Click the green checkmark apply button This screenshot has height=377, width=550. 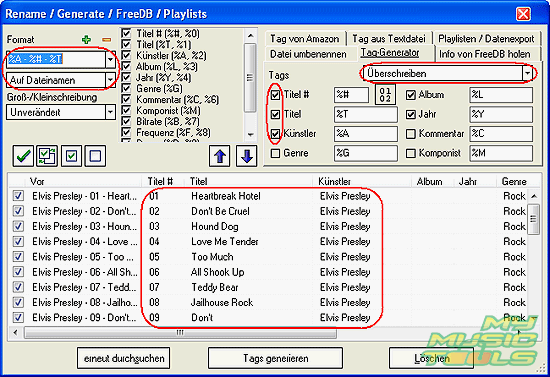[x=24, y=156]
